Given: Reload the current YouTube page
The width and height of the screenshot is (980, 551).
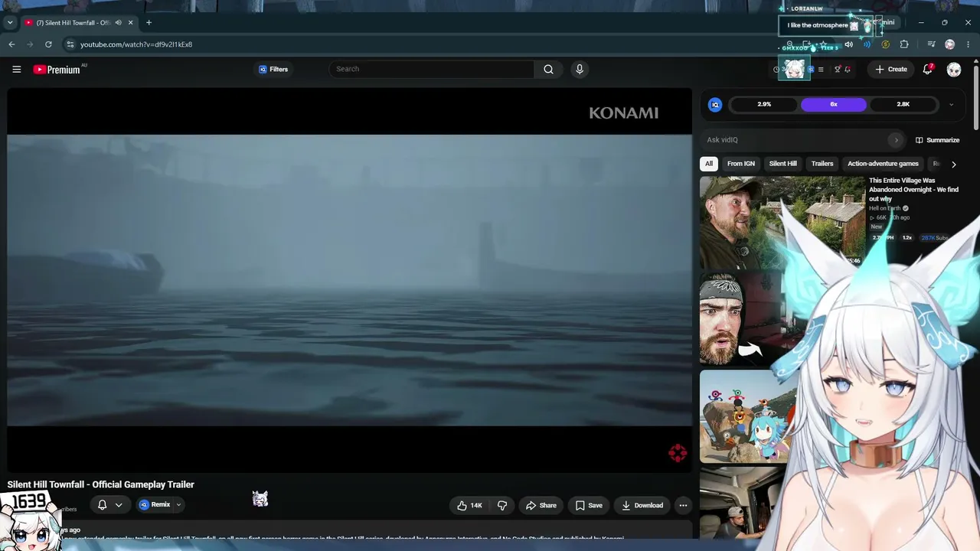Looking at the screenshot, I should (48, 44).
